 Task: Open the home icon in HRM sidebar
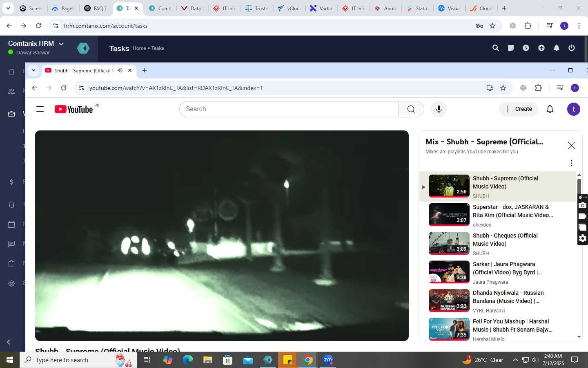11,72
